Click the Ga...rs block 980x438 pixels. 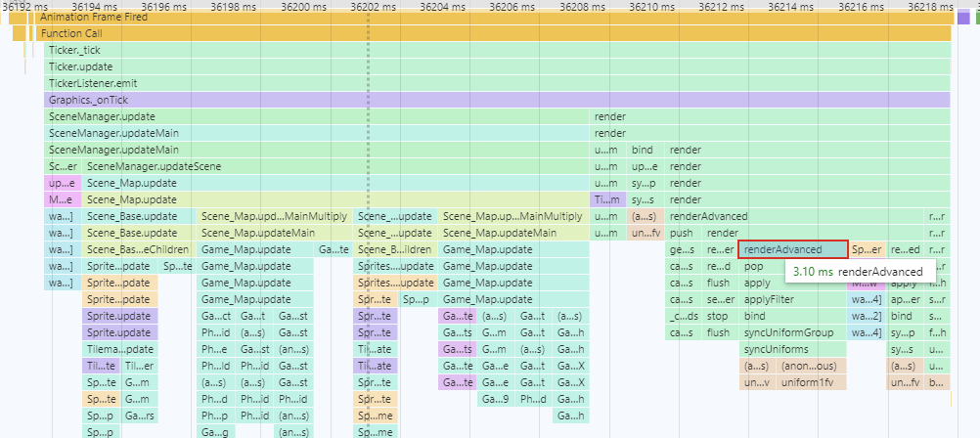(140, 416)
